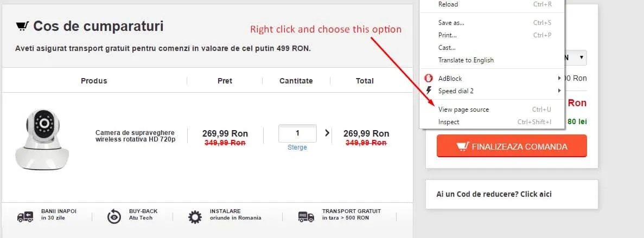Click the Buy-Back eye icon
Image resolution: width=644 pixels, height=238 pixels.
pos(114,216)
